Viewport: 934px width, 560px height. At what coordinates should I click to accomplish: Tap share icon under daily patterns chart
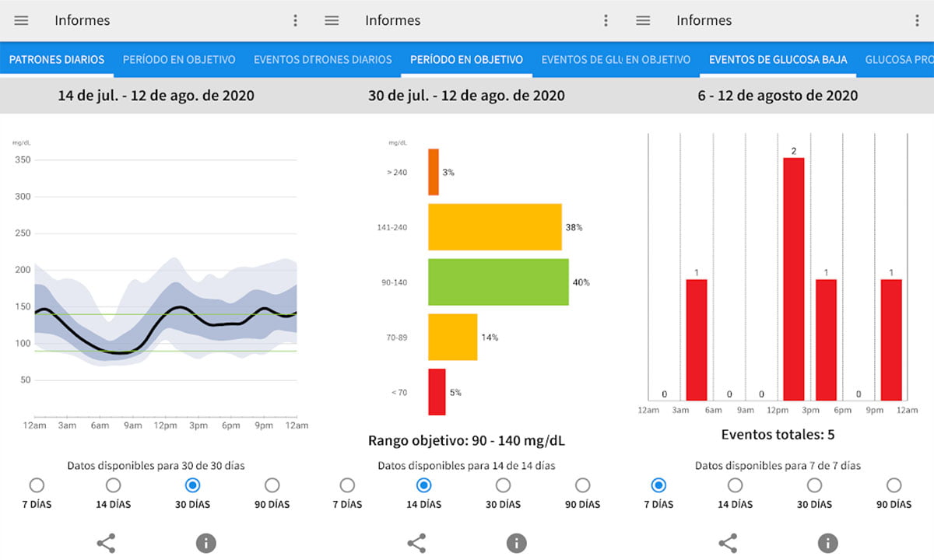pyautogui.click(x=106, y=543)
